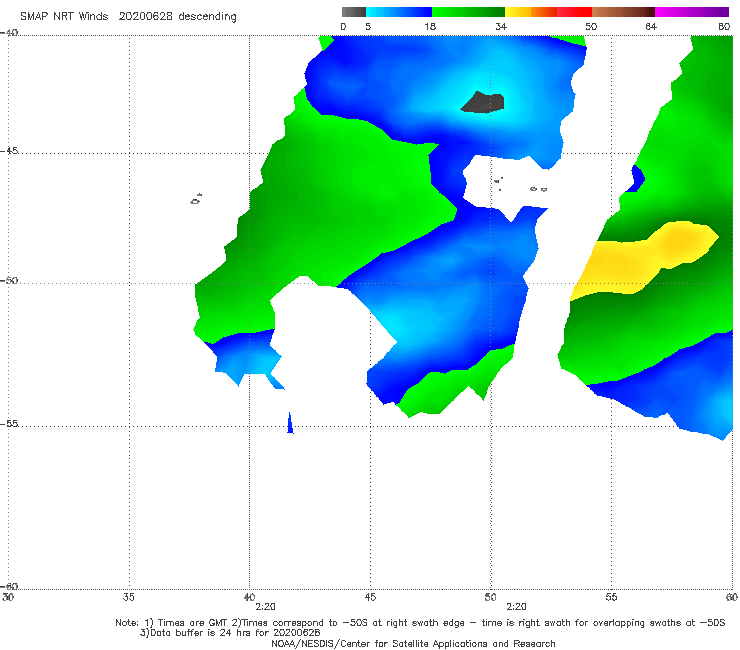Image resolution: width=740 pixels, height=650 pixels.
Task: Click the green segment of the color bar
Action: pyautogui.click(x=468, y=12)
